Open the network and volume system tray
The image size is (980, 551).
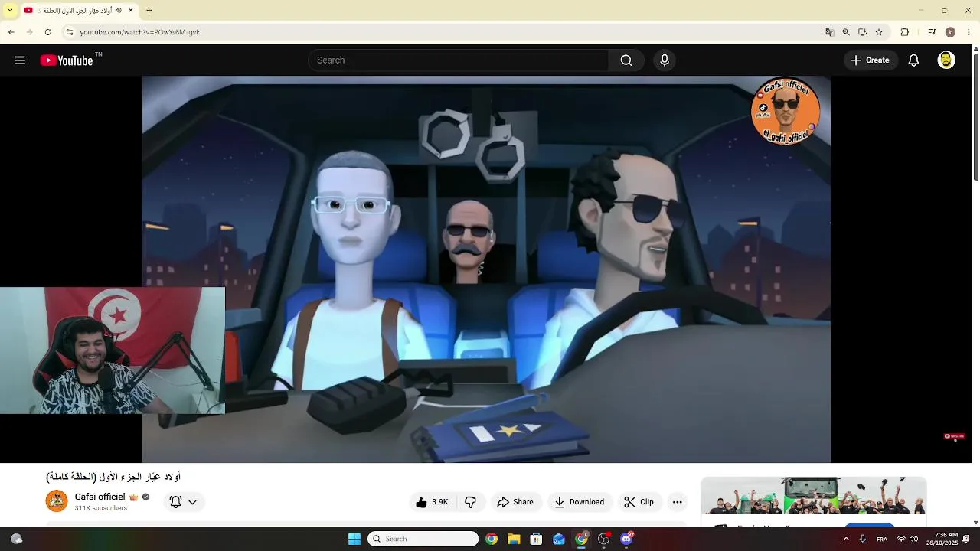point(906,539)
